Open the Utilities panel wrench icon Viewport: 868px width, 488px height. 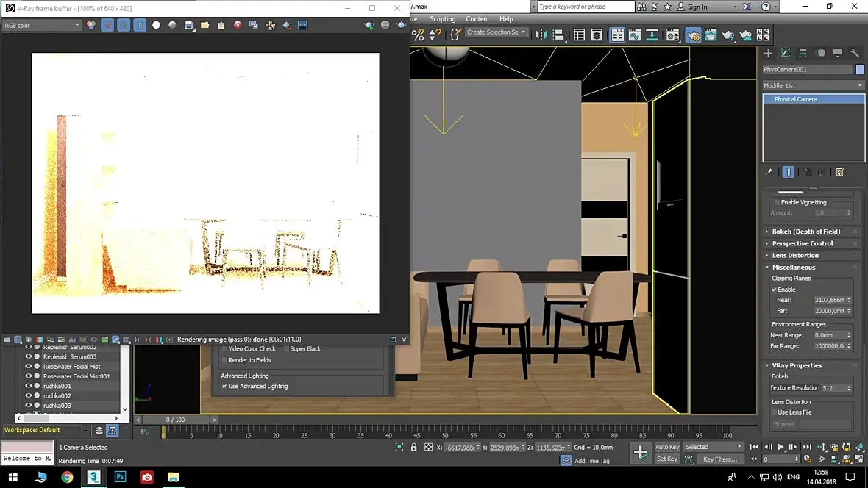(x=854, y=53)
